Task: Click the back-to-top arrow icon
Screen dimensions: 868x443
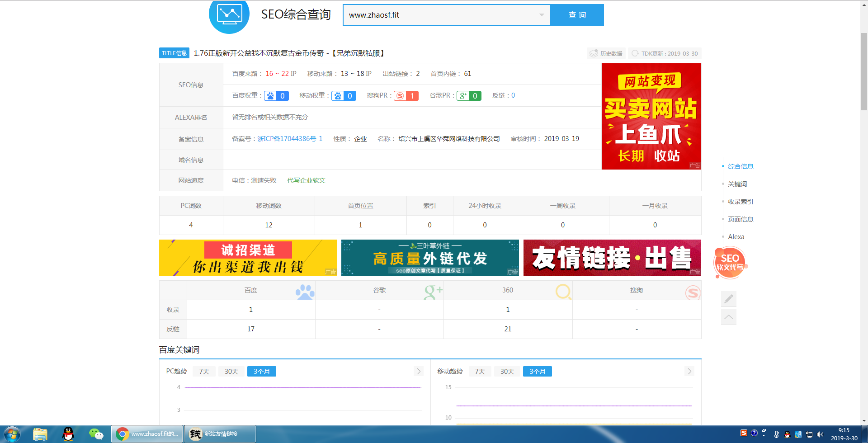Action: pyautogui.click(x=728, y=316)
